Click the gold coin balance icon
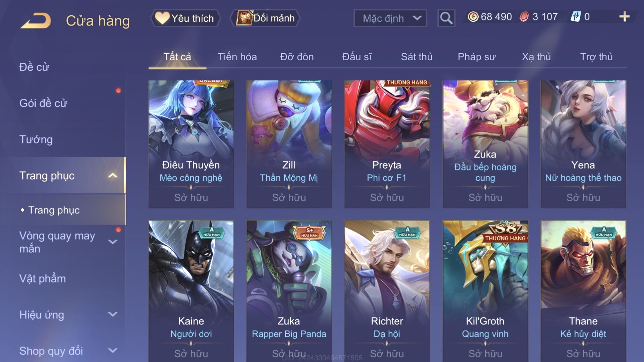Screen dimensions: 644x362 click(473, 17)
